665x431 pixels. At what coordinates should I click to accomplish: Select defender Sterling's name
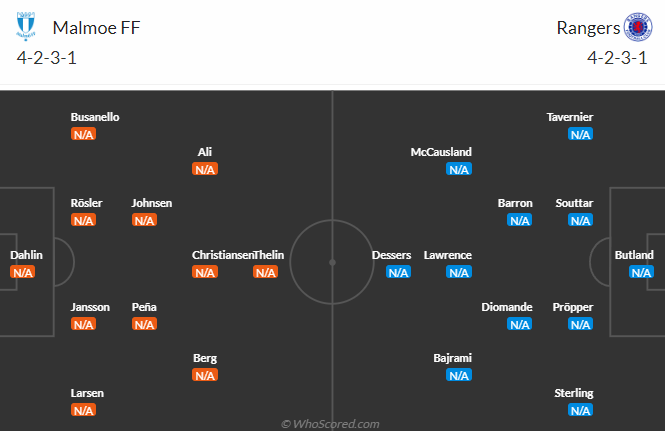tap(576, 393)
